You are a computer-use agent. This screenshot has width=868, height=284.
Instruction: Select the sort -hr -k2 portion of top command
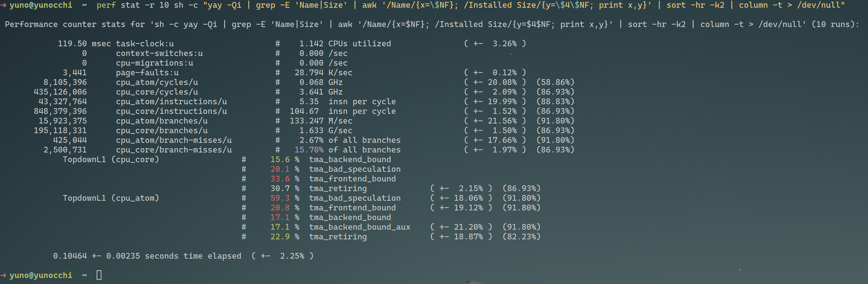(695, 5)
